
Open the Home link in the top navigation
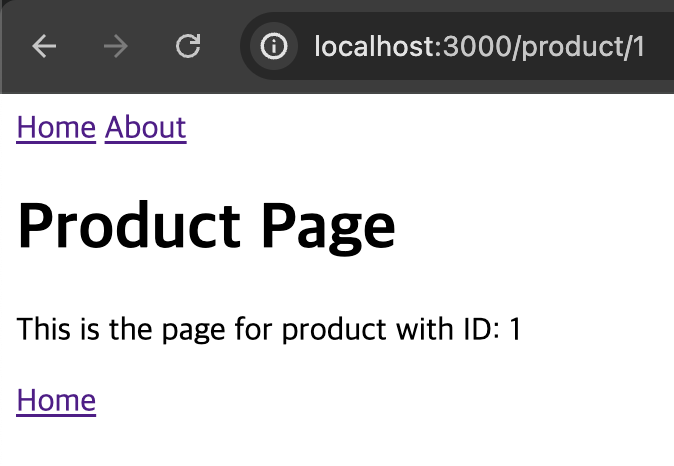(56, 128)
